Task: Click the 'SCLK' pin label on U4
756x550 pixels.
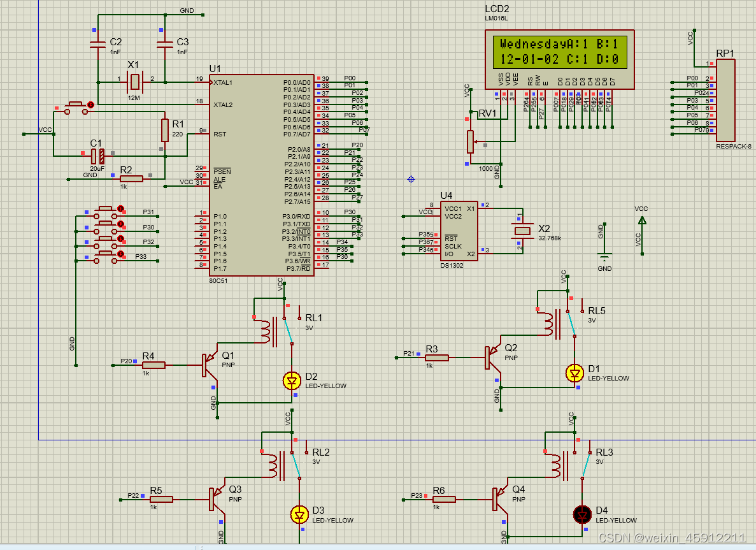Action: [x=453, y=247]
